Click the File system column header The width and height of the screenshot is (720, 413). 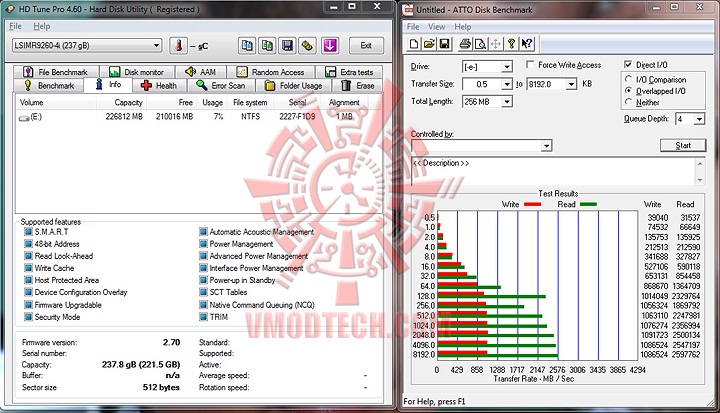click(250, 102)
